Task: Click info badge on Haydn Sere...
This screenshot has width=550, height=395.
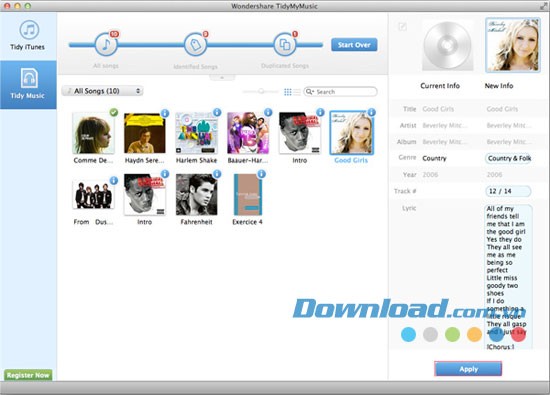Action: click(165, 113)
